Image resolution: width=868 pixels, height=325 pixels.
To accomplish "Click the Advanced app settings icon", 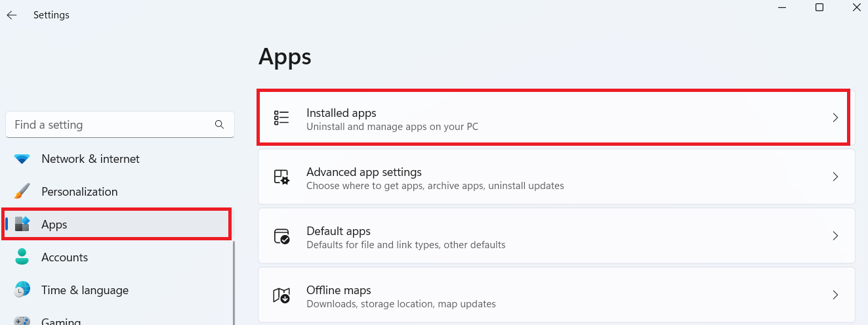I will click(281, 177).
